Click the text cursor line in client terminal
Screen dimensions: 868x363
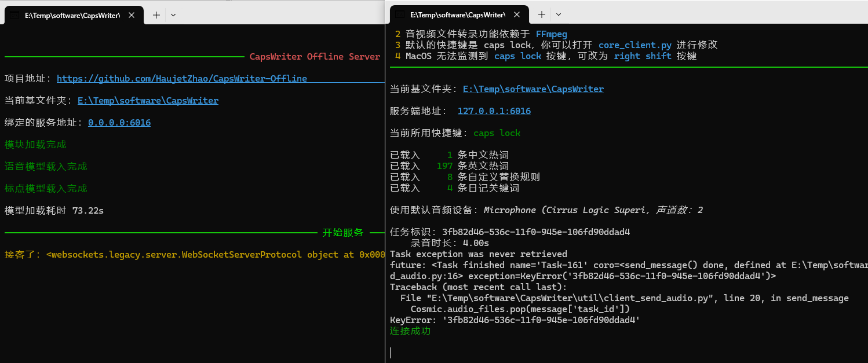pos(391,353)
